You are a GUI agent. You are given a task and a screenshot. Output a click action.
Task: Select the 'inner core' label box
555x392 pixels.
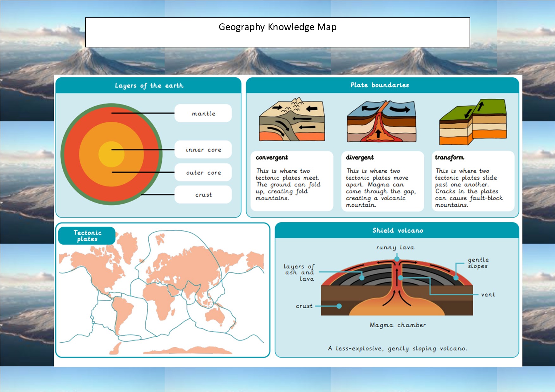[x=203, y=150]
